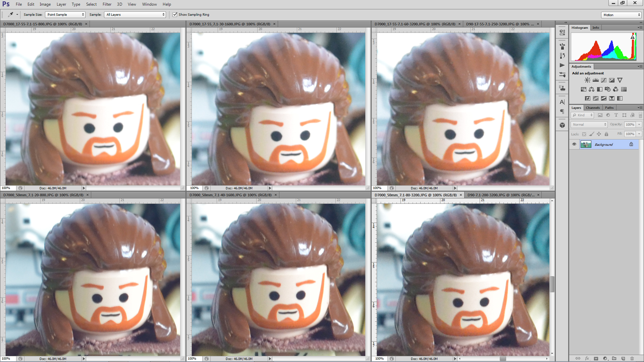644x362 pixels.
Task: Add a Levels adjustment
Action: [596, 80]
